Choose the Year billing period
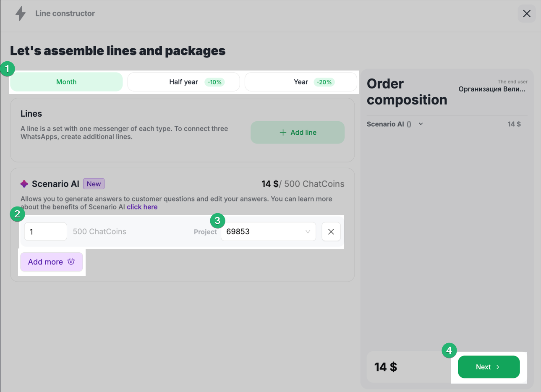This screenshot has width=541, height=392. click(301, 82)
